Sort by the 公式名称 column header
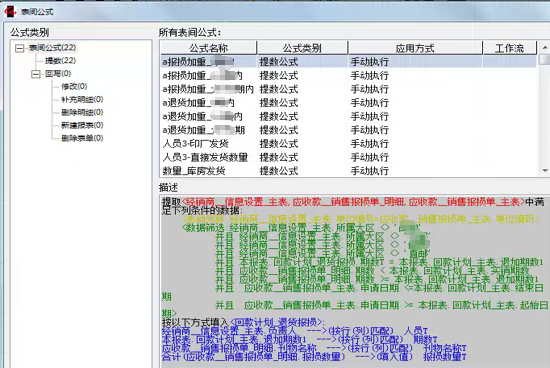This screenshot has width=550, height=368. pos(208,48)
